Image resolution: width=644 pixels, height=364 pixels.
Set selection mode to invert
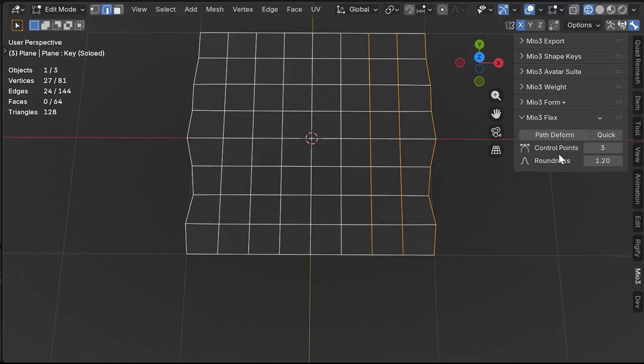(x=68, y=25)
